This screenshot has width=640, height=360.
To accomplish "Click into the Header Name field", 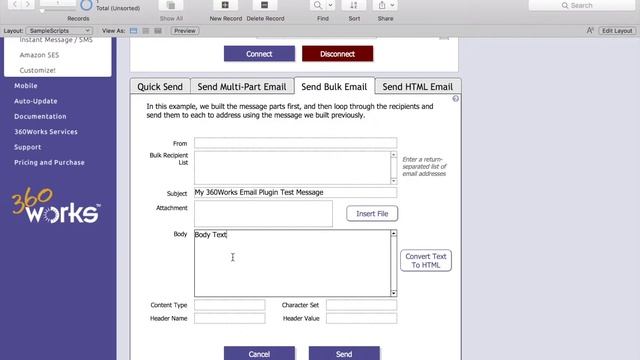I will click(x=229, y=318).
